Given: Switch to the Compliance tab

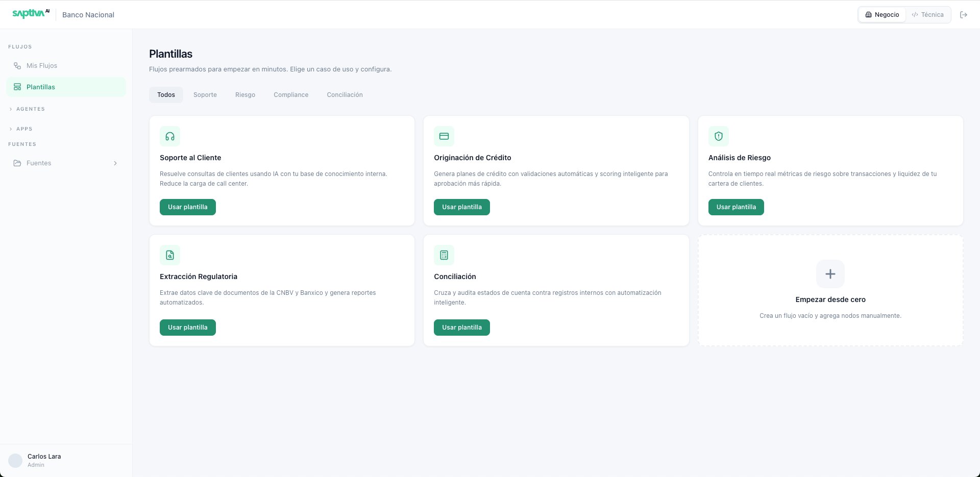Looking at the screenshot, I should pyautogui.click(x=291, y=94).
